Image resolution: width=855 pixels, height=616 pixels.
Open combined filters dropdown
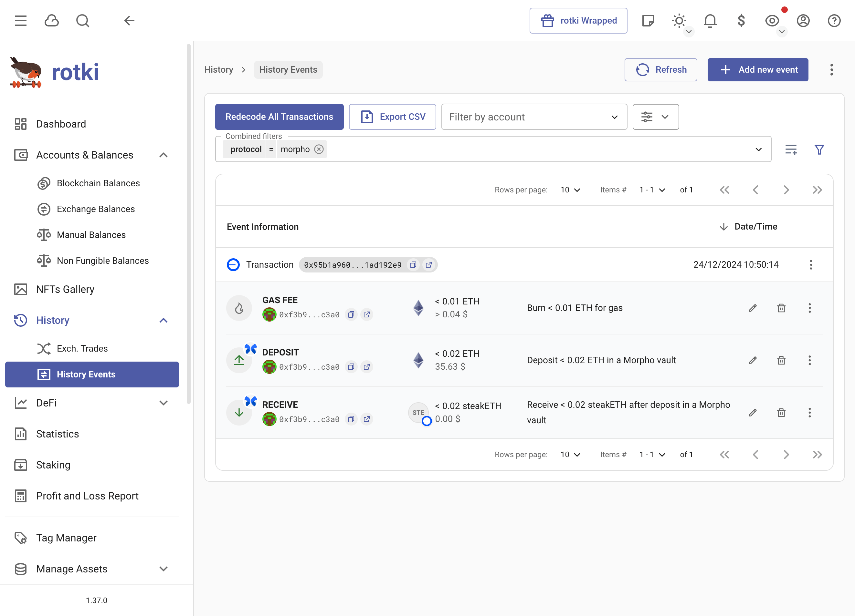(759, 149)
